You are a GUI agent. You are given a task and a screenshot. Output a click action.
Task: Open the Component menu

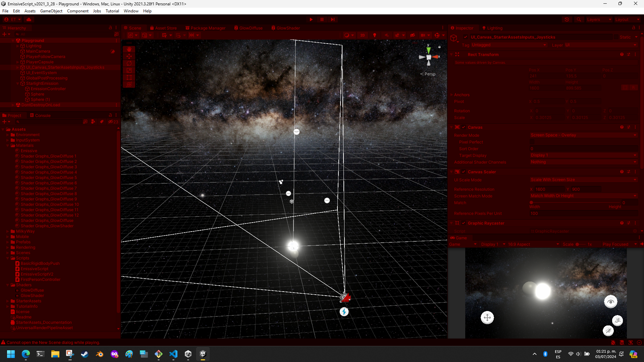78,11
